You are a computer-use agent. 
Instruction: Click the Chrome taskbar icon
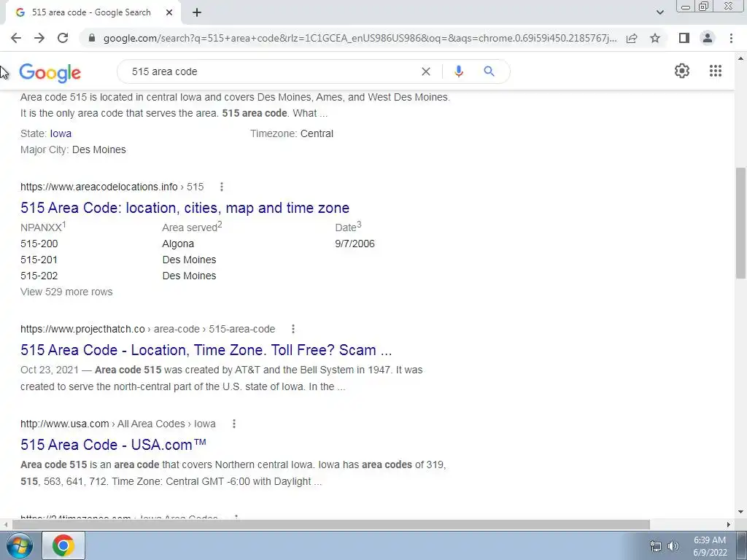pos(63,545)
